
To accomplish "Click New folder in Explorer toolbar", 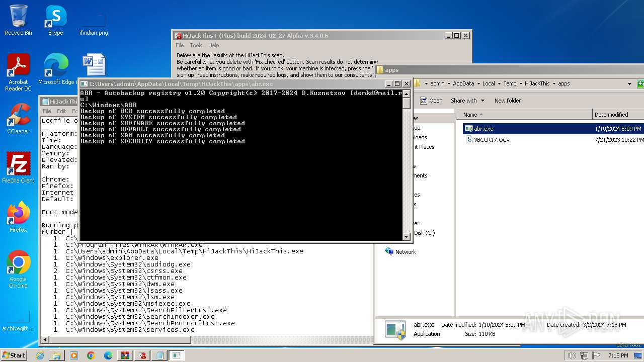I will point(508,101).
